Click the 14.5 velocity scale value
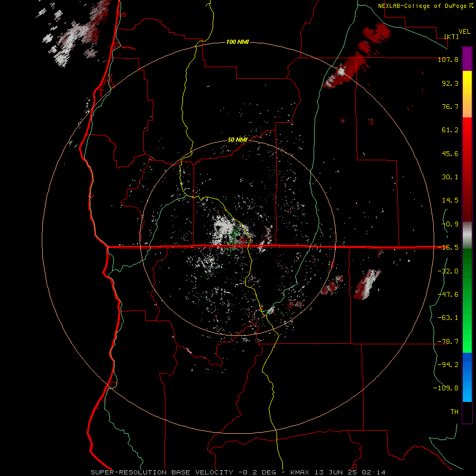The width and height of the screenshot is (476, 476). click(450, 200)
